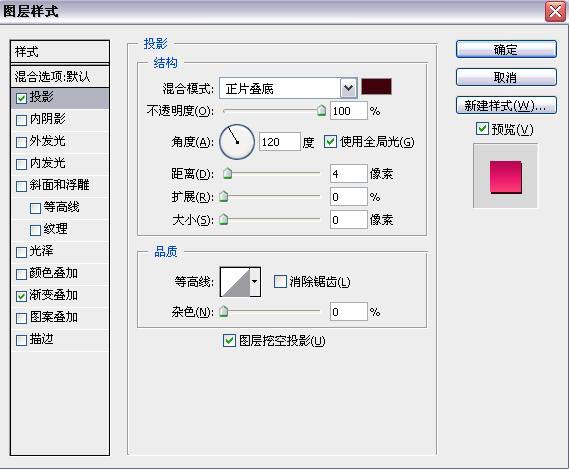569x470 pixels.
Task: Cancel with the 取消 button
Action: (506, 77)
